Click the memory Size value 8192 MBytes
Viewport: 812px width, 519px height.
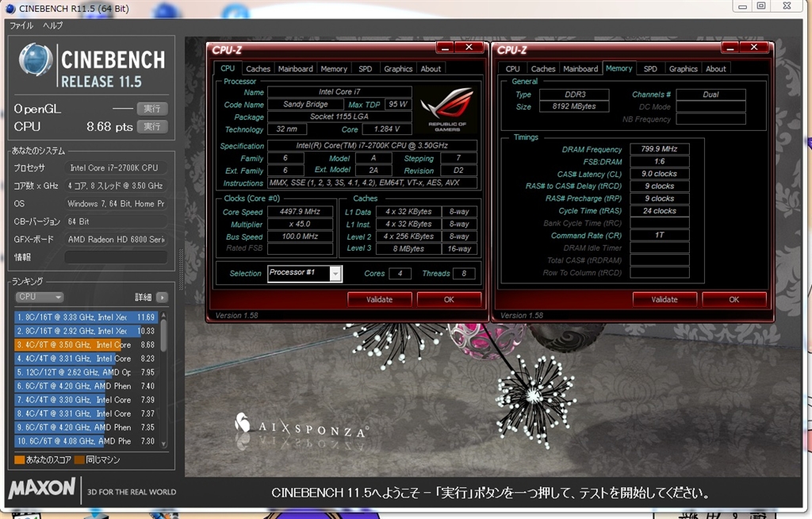(574, 106)
